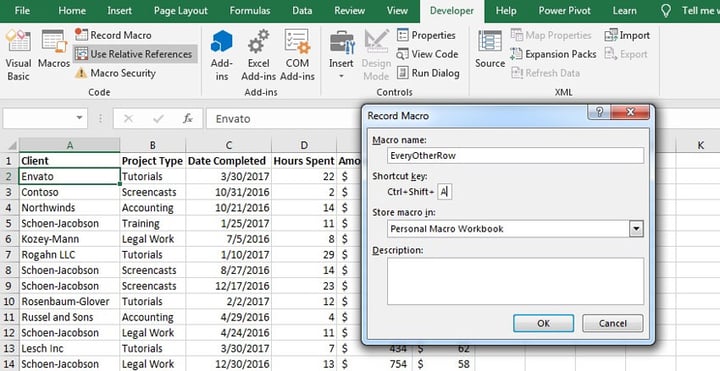
Task: Open Excel Add-ins manager
Action: coord(259,55)
